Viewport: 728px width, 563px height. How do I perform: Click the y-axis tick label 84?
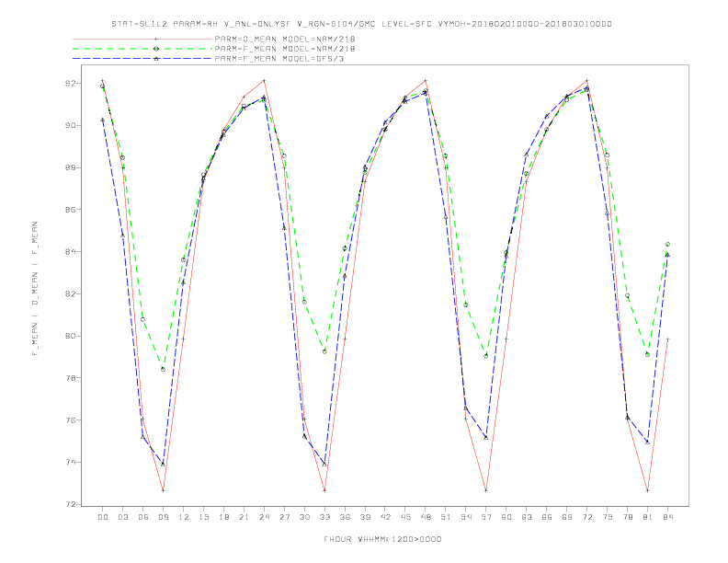click(70, 252)
